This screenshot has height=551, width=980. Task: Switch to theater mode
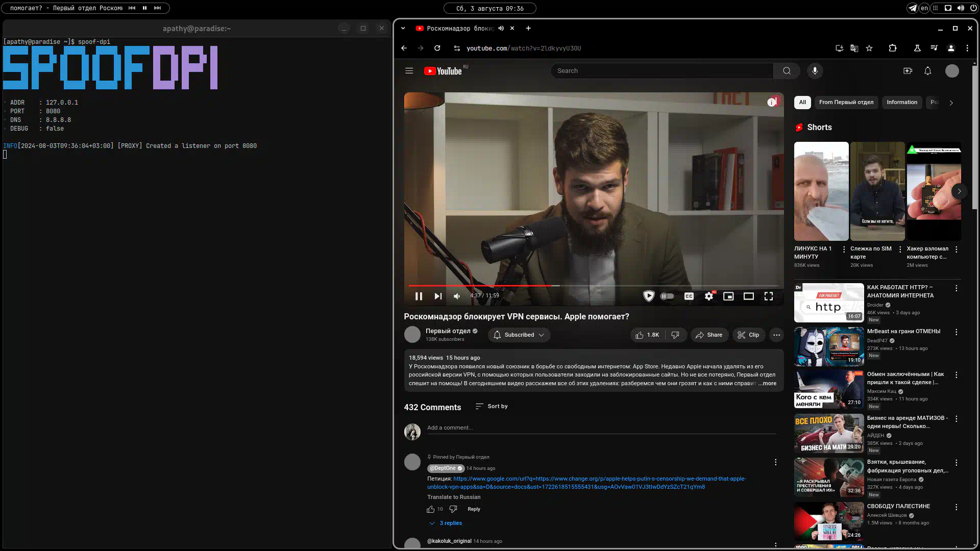coord(748,296)
